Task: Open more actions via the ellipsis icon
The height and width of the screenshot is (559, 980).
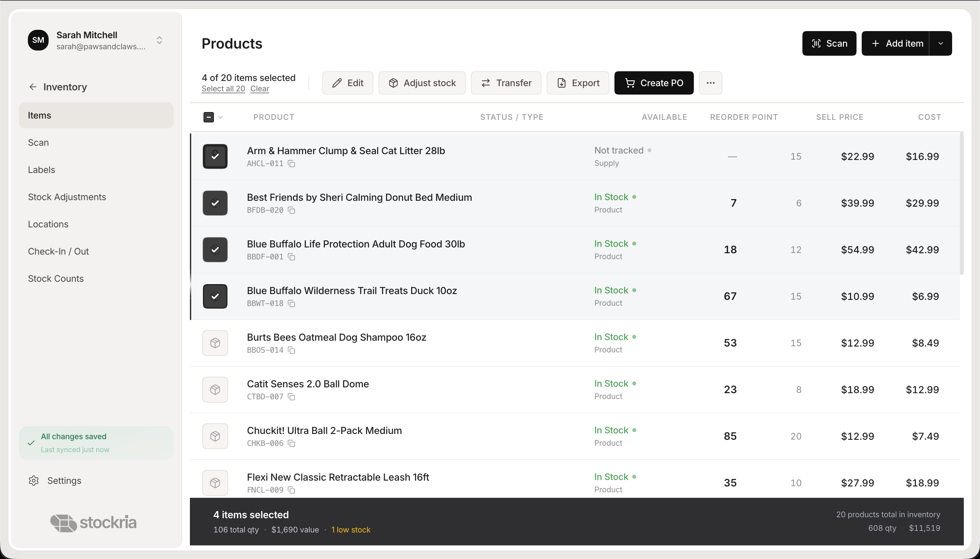Action: pyautogui.click(x=710, y=83)
